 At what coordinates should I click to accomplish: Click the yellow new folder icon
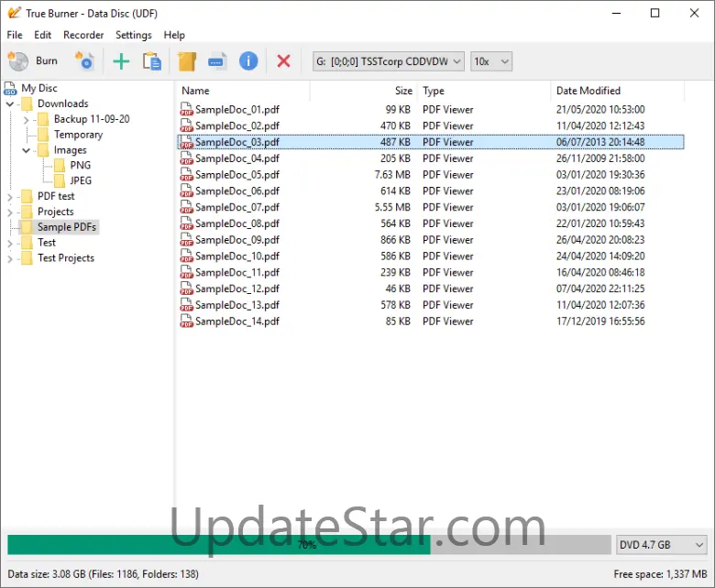pyautogui.click(x=187, y=61)
